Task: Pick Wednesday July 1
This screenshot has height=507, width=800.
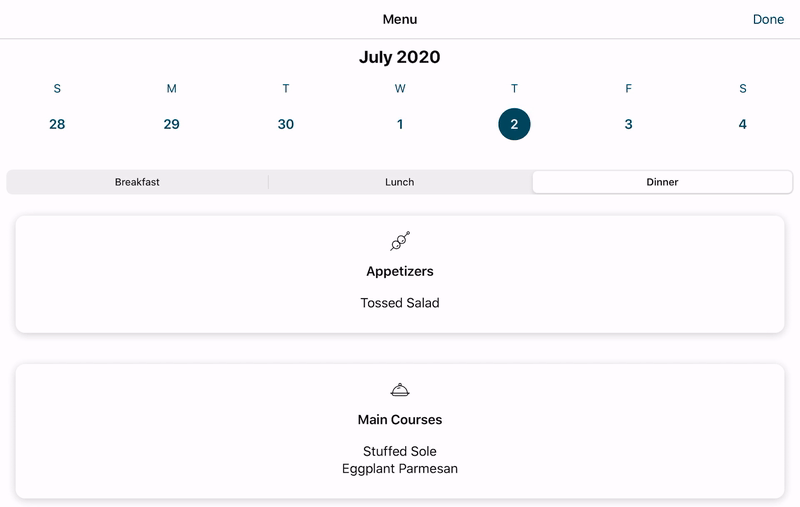Action: pyautogui.click(x=400, y=124)
